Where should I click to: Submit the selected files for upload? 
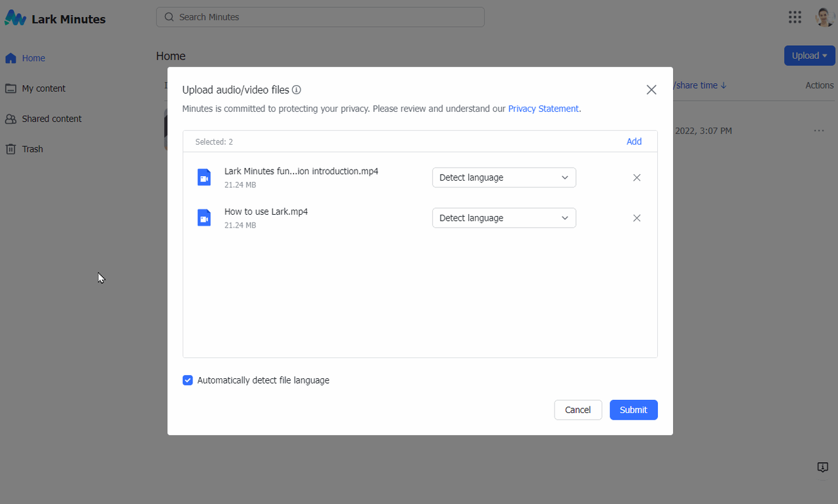coord(633,410)
